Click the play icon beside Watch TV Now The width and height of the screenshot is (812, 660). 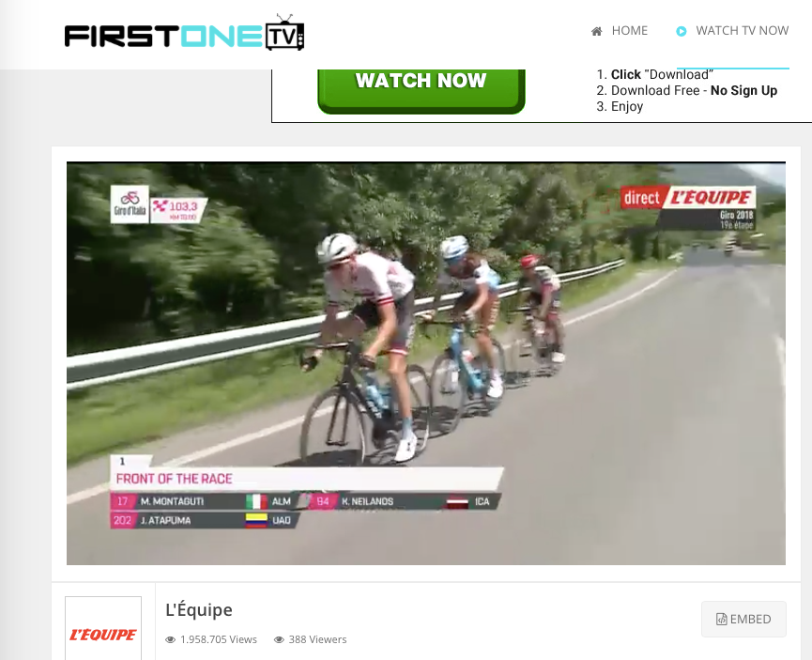682,31
